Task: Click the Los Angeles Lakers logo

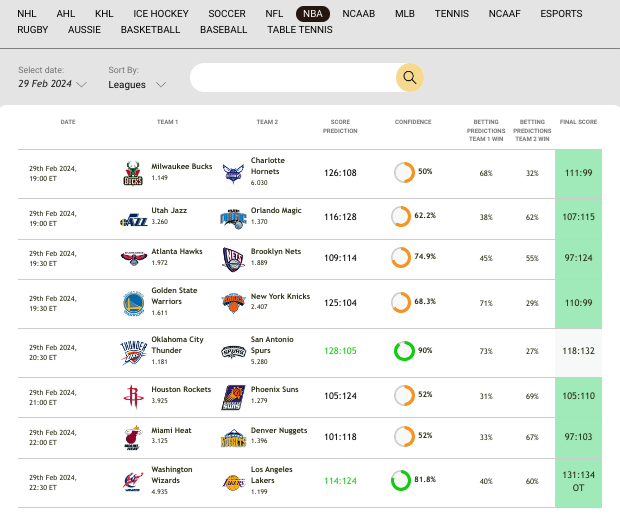Action: pyautogui.click(x=233, y=482)
